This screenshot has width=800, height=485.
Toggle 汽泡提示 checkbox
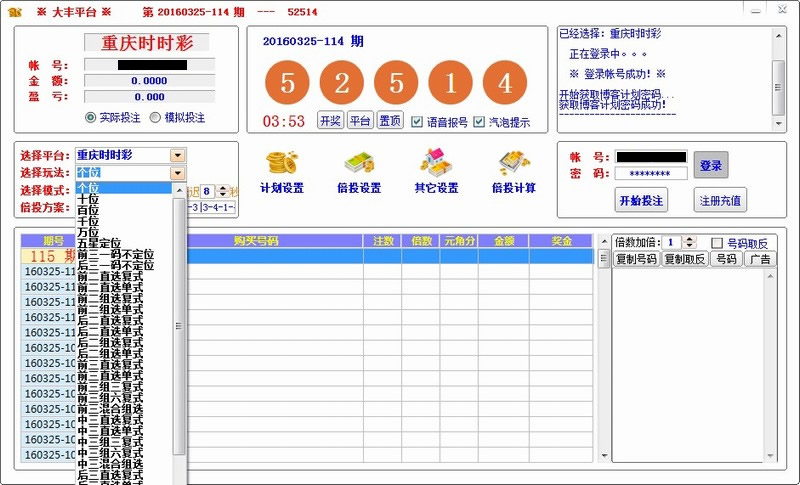click(479, 122)
